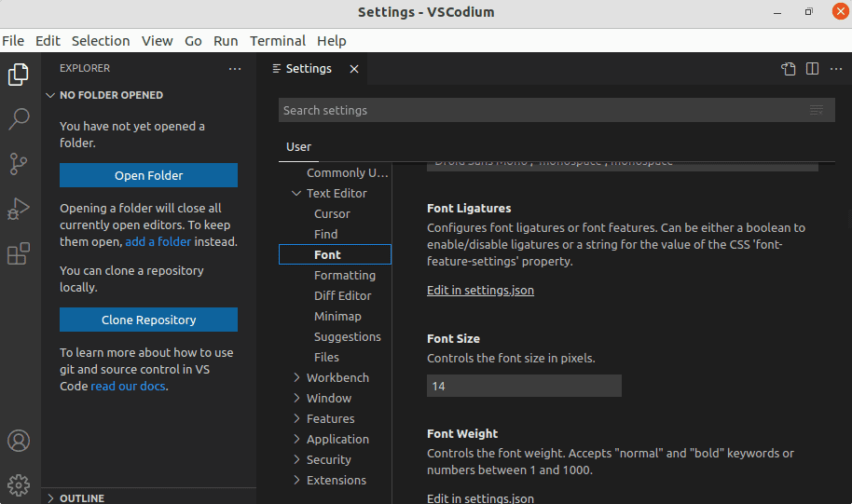Viewport: 852px width, 504px height.
Task: Open the Edit menu
Action: tap(48, 41)
